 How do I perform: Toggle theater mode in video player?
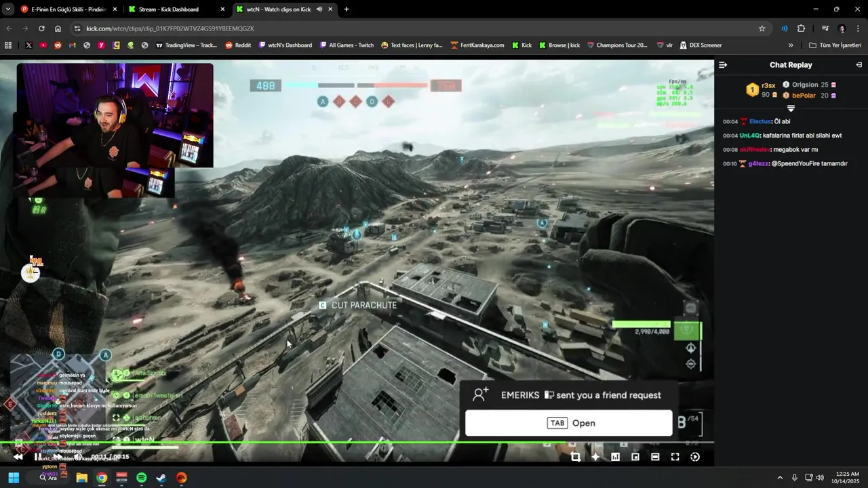tap(655, 457)
